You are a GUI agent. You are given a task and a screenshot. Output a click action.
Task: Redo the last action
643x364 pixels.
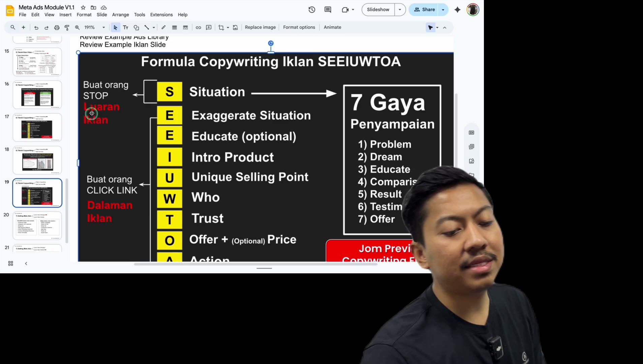pos(47,27)
